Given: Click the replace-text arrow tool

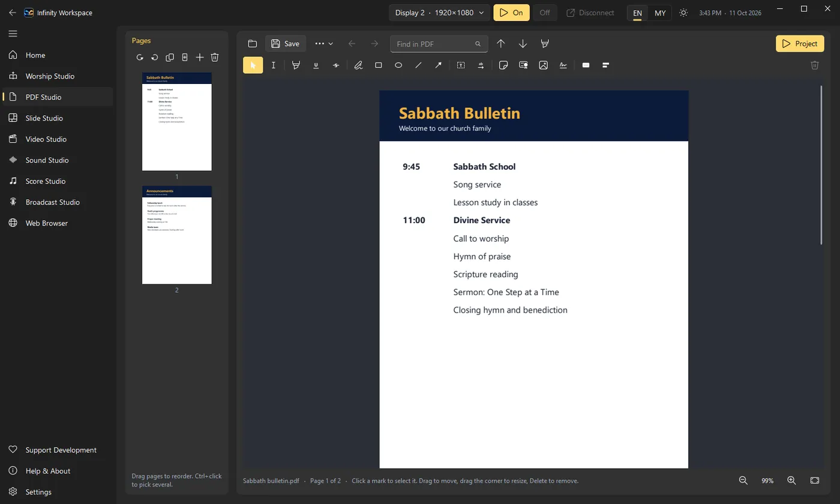Looking at the screenshot, I should tap(481, 65).
